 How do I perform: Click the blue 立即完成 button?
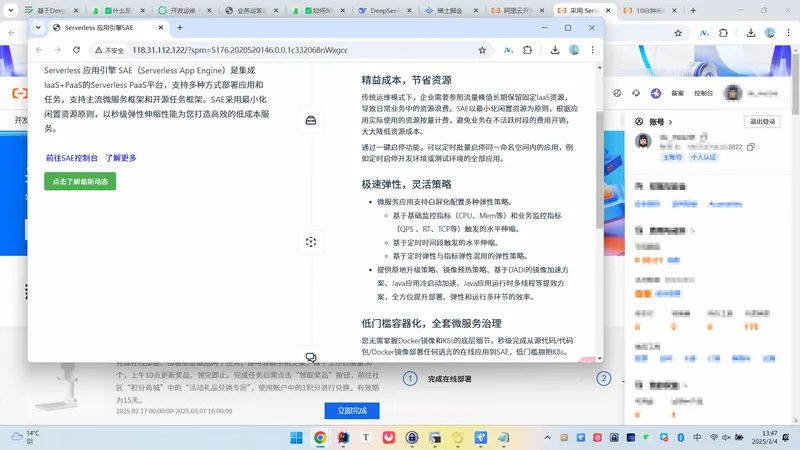pyautogui.click(x=352, y=411)
